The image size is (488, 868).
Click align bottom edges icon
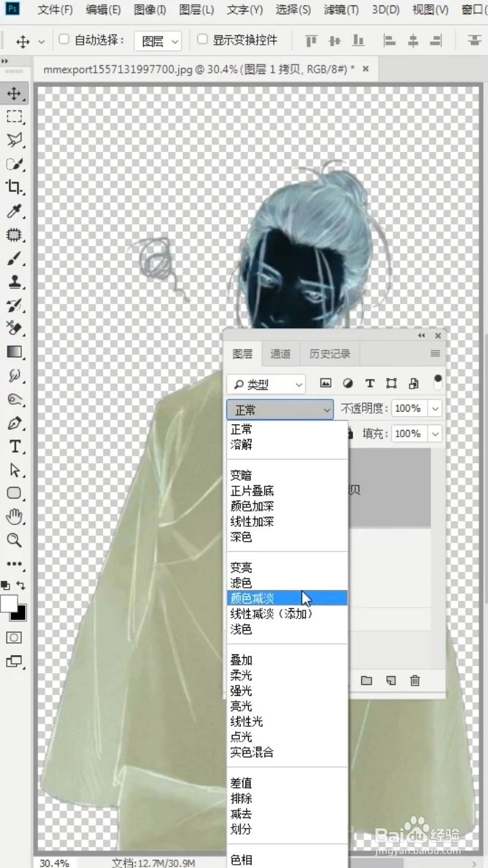(x=357, y=41)
